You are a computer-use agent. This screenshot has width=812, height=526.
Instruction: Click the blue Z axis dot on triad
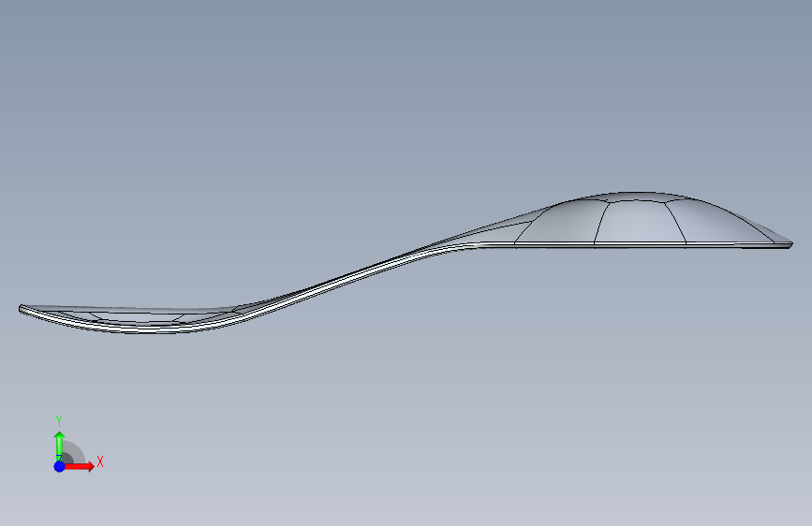[59, 466]
